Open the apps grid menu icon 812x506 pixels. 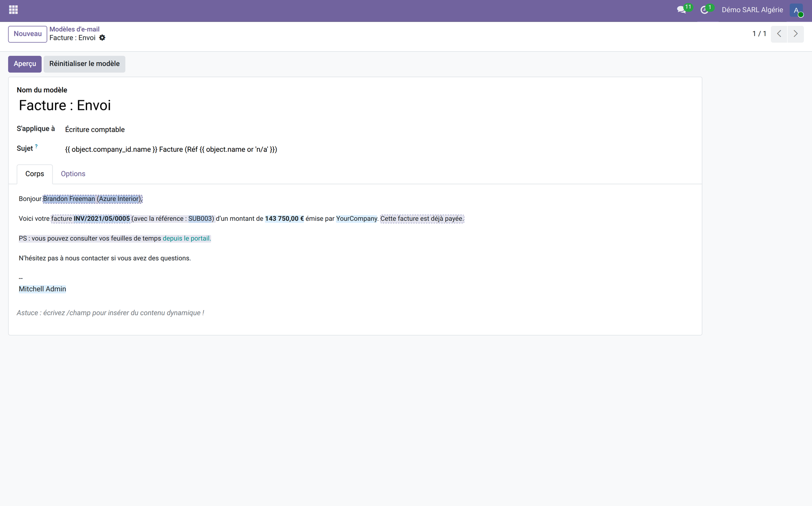[x=13, y=10]
